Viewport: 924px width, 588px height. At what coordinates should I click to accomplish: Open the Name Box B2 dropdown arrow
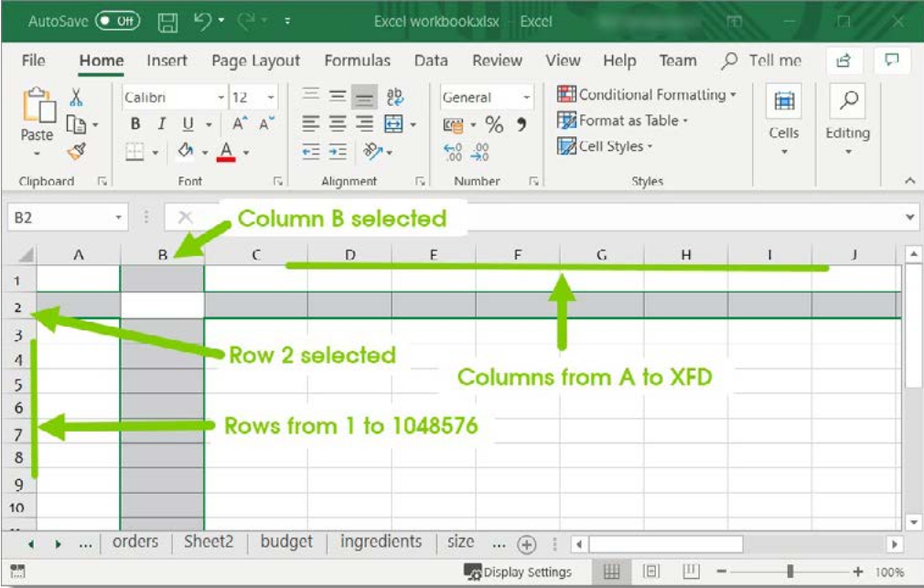click(118, 218)
